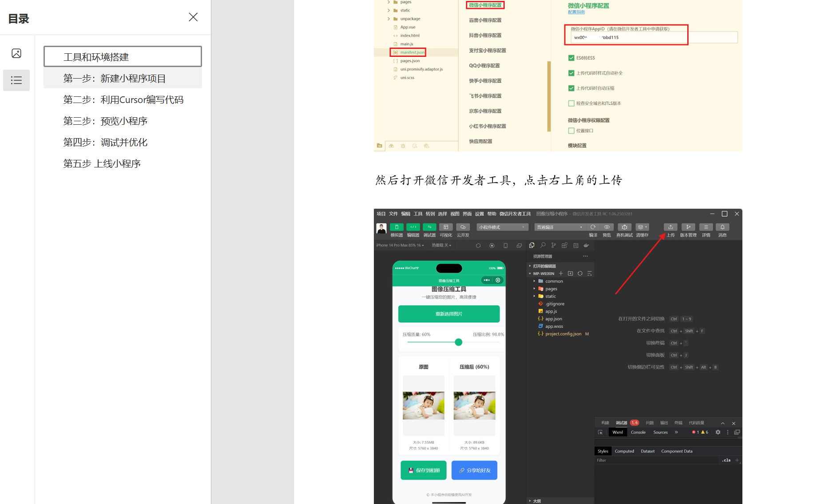
Task: Click new folder icon beside MP-WEIXIN
Action: click(x=571, y=274)
